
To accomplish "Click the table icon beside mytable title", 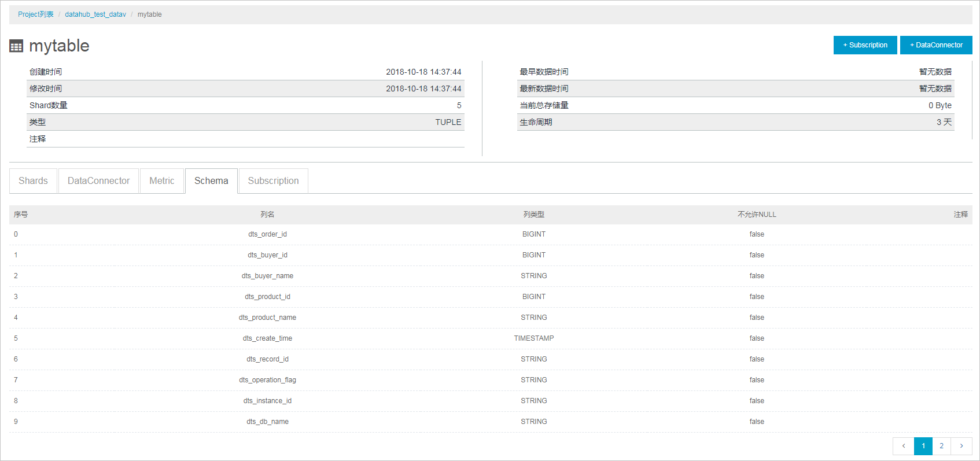I will [16, 46].
